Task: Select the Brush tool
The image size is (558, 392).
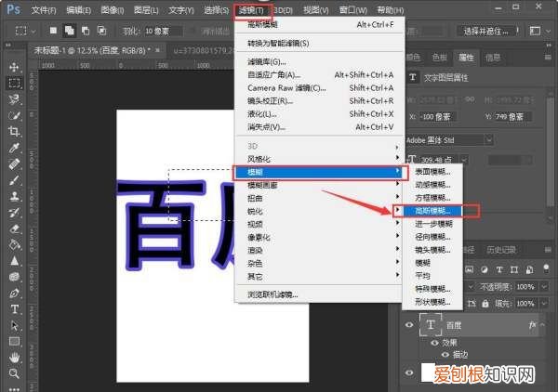Action: [x=14, y=180]
